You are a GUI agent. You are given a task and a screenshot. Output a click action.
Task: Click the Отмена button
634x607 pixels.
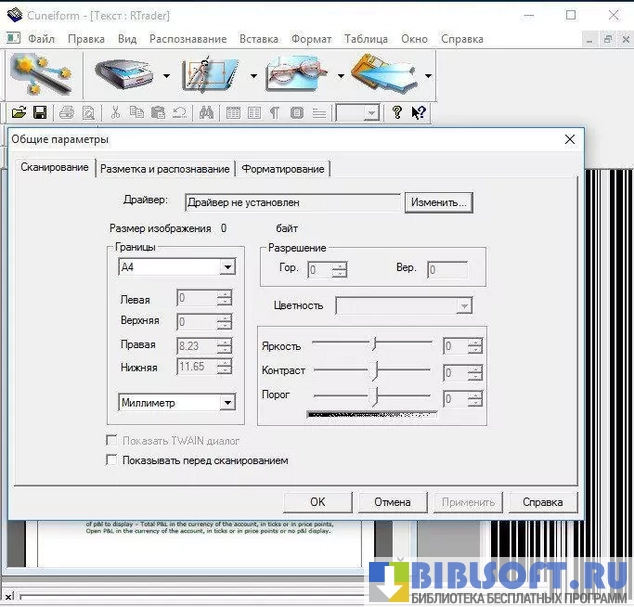(392, 502)
